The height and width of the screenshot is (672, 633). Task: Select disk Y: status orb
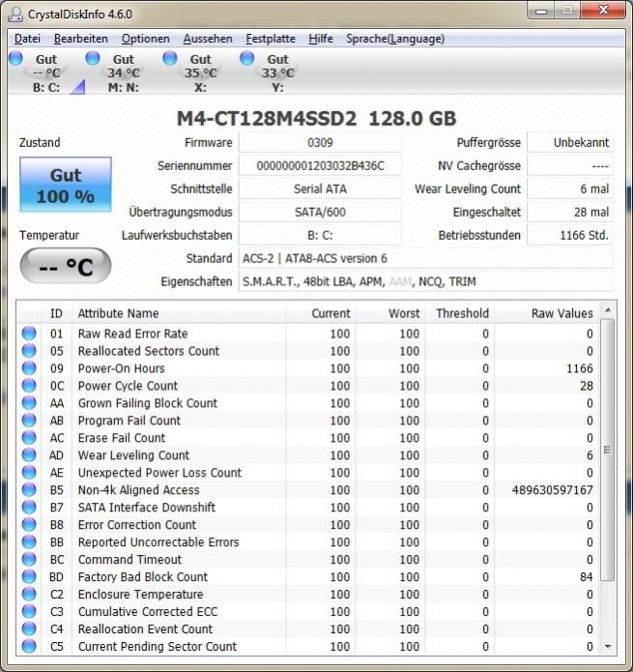coord(246,58)
